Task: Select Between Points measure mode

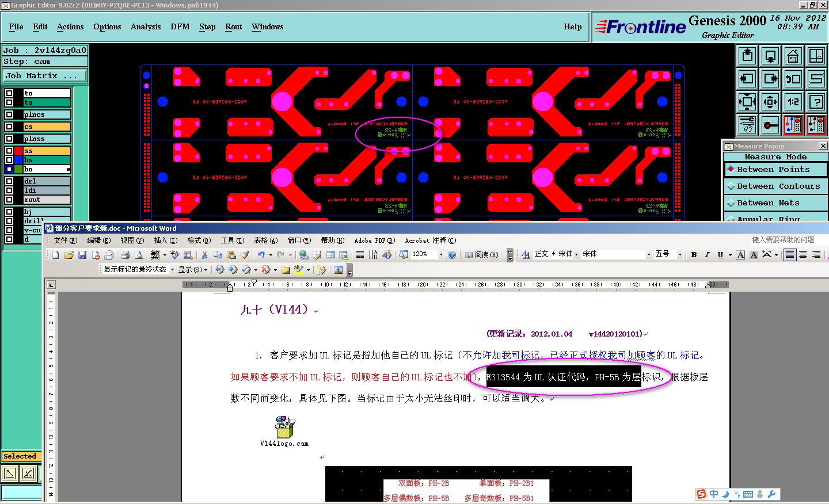Action: tap(775, 170)
